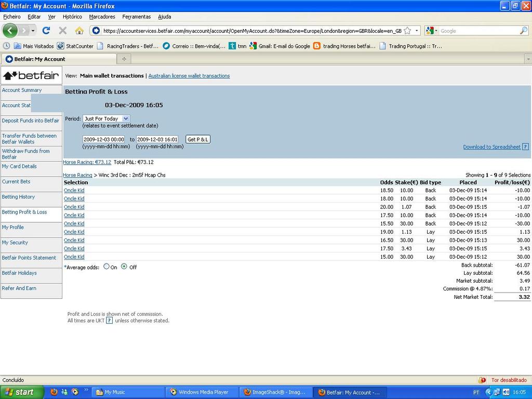Open the back/forward history dropdown arrow

point(33,31)
